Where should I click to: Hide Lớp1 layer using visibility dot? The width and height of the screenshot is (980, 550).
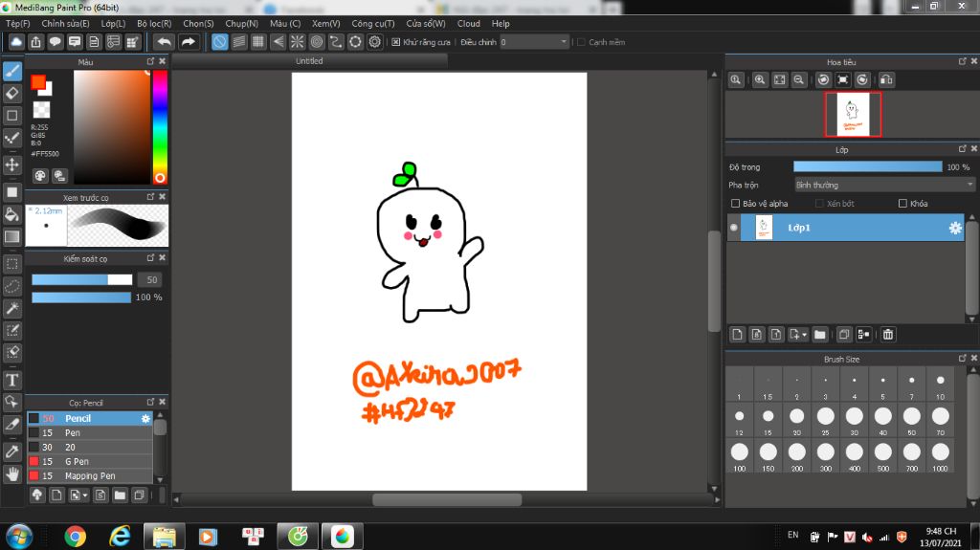tap(734, 228)
